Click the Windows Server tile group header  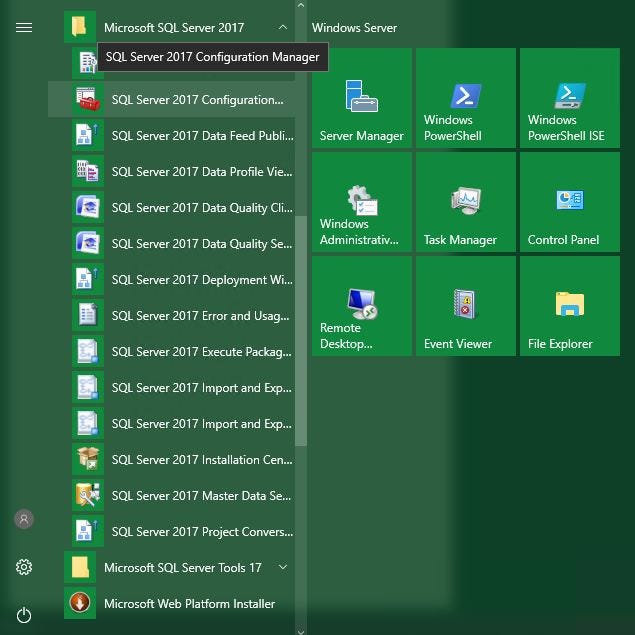pyautogui.click(x=354, y=28)
